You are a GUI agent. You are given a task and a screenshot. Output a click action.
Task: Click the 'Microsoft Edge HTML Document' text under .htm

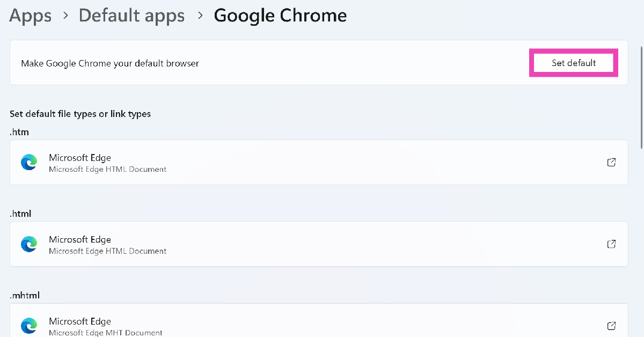(107, 169)
